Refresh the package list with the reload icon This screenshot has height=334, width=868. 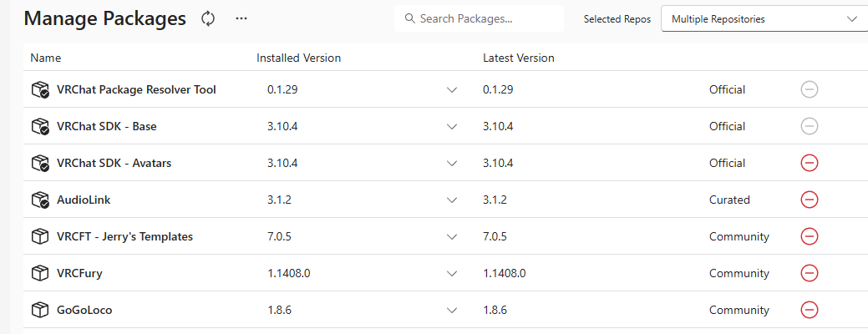pos(207,18)
